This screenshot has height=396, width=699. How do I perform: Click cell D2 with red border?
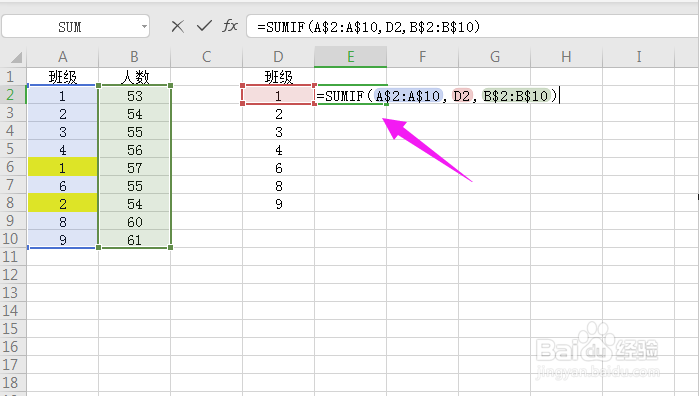pos(278,95)
